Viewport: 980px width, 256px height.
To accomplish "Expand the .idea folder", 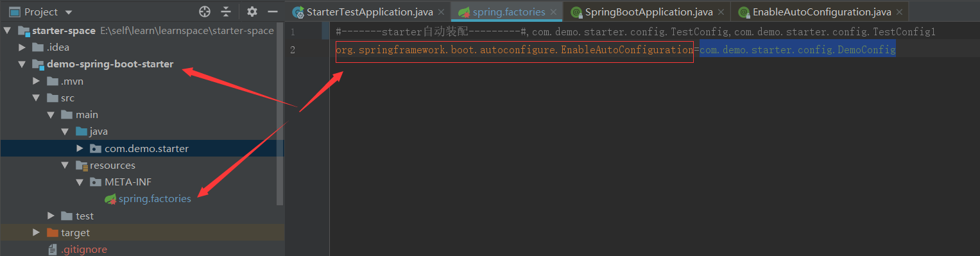I will click(22, 47).
